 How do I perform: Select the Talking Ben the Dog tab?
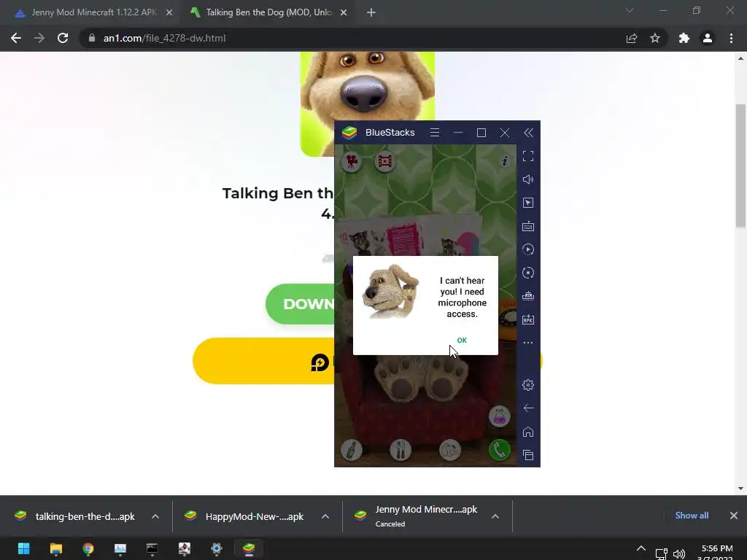[267, 12]
